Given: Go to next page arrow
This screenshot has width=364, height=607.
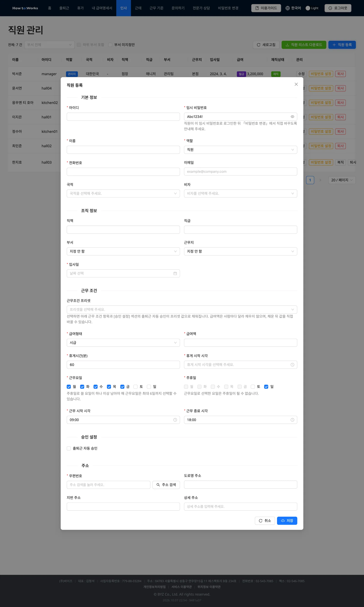Looking at the screenshot, I should (320, 180).
